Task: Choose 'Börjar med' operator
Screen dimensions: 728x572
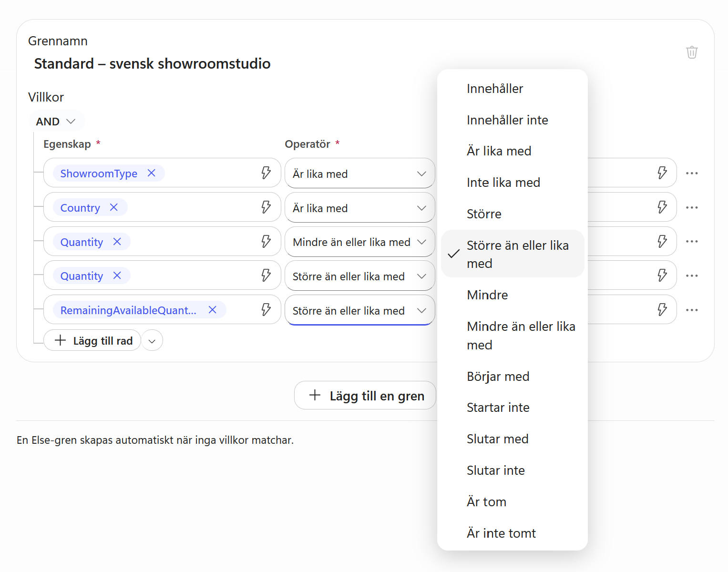Action: (x=513, y=377)
